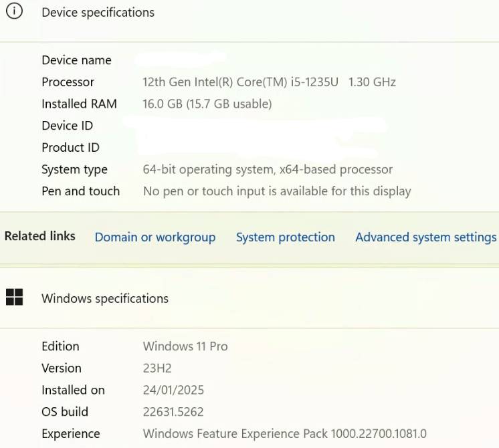
Task: Click the Related links label
Action: coord(40,236)
